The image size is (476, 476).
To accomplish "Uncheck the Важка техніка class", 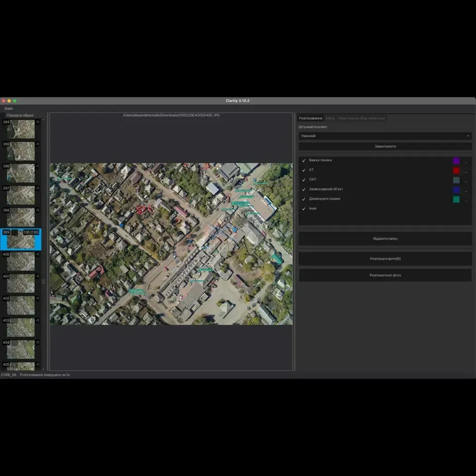I will (x=304, y=160).
